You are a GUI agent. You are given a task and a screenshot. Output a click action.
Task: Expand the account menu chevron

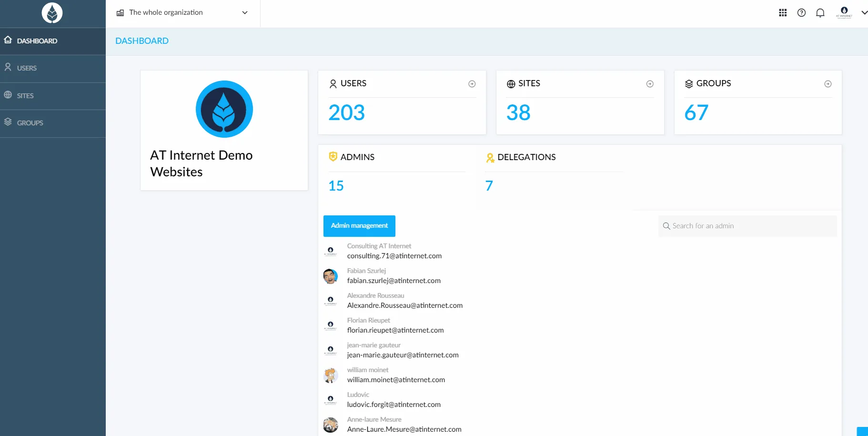click(x=864, y=13)
